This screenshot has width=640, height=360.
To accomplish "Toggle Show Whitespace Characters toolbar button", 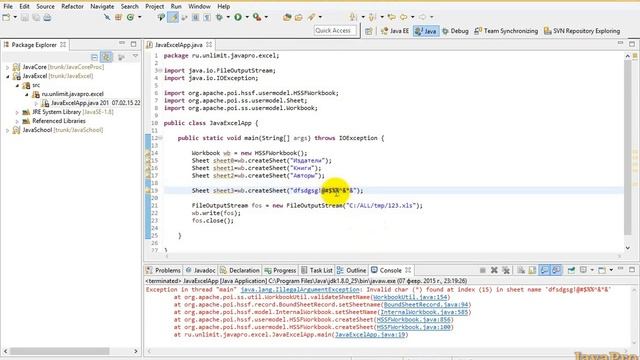I will [x=207, y=17].
